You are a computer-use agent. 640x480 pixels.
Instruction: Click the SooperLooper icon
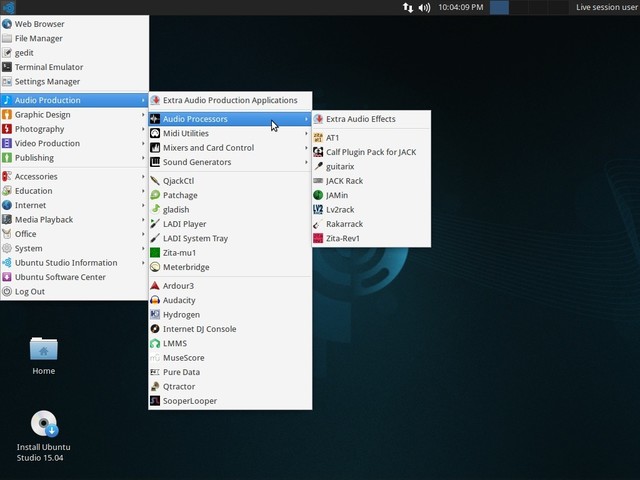point(155,401)
